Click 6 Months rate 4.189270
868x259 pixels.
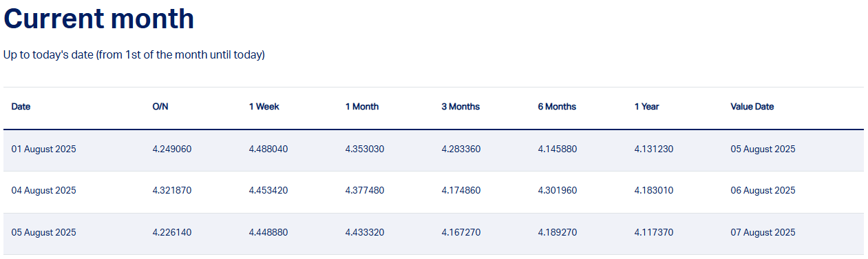tap(558, 233)
